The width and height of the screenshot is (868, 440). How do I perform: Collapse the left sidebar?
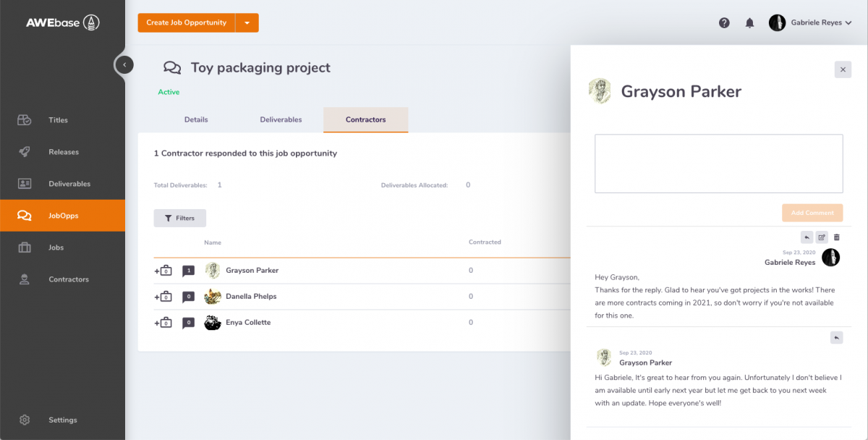tap(124, 65)
